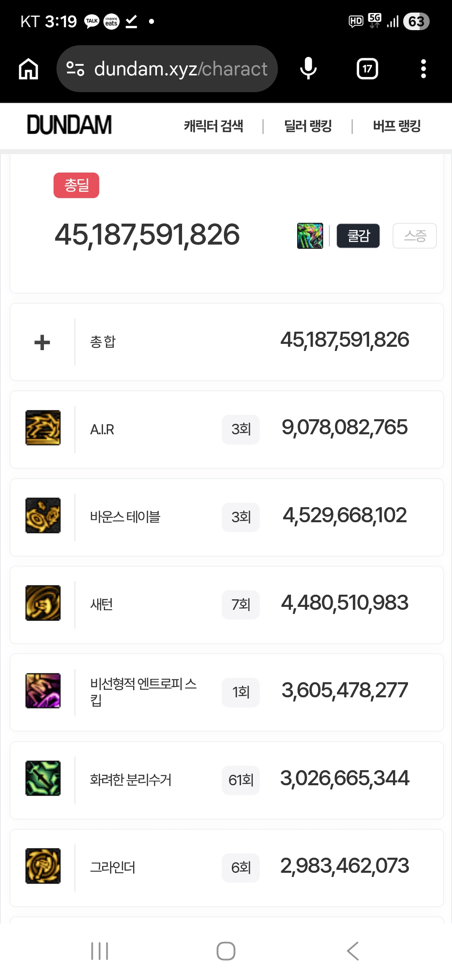This screenshot has height=980, width=452.
Task: Go to 딜러 랭킹 page
Action: coord(308,126)
